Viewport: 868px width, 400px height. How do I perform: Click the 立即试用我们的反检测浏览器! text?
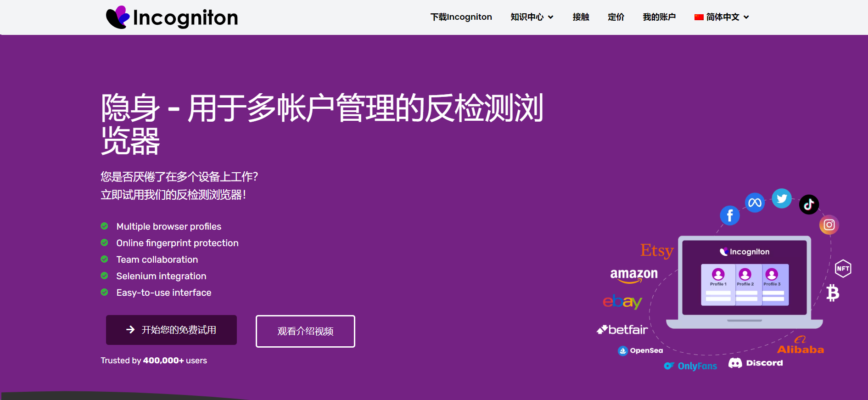click(x=174, y=195)
